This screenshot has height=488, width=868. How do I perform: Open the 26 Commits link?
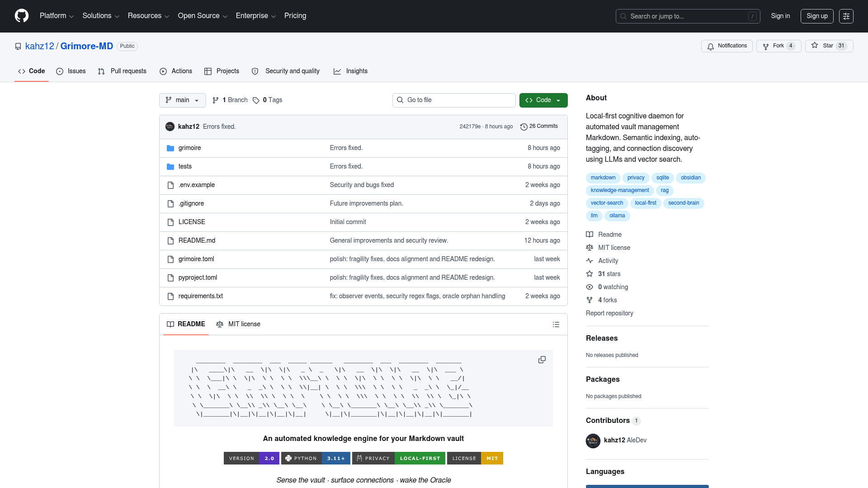tap(539, 127)
